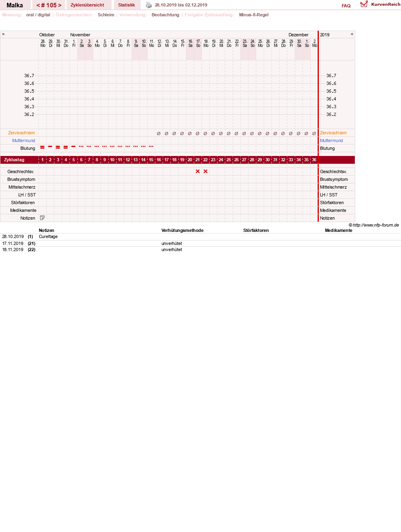Go to next cycle with '>' after #105
Screen dimensions: 401x532
(60, 5)
